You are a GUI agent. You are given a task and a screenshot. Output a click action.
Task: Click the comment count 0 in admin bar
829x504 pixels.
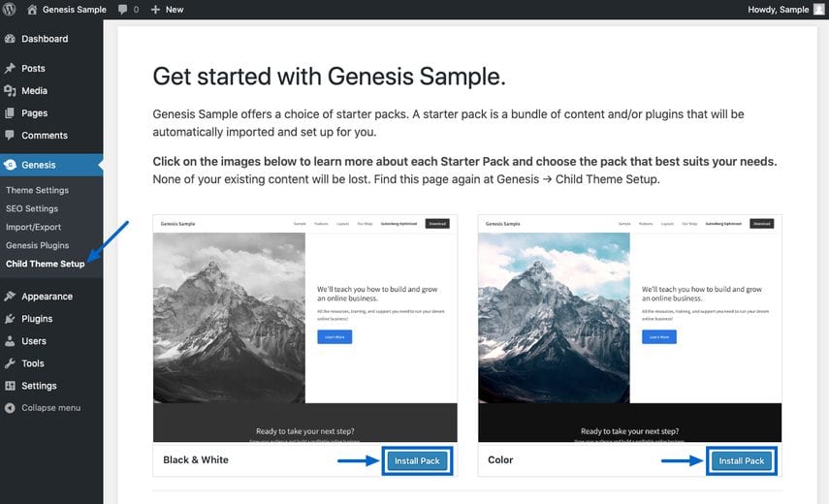[x=136, y=10]
